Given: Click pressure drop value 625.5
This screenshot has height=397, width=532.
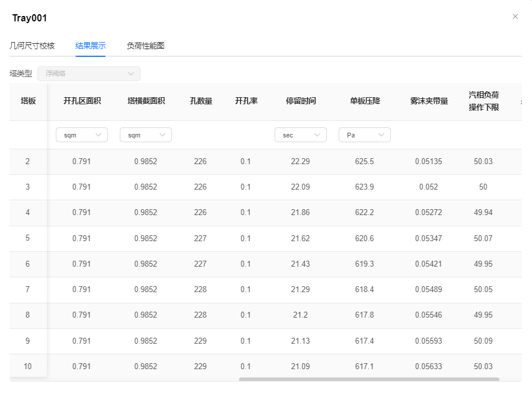Looking at the screenshot, I should point(364,161).
